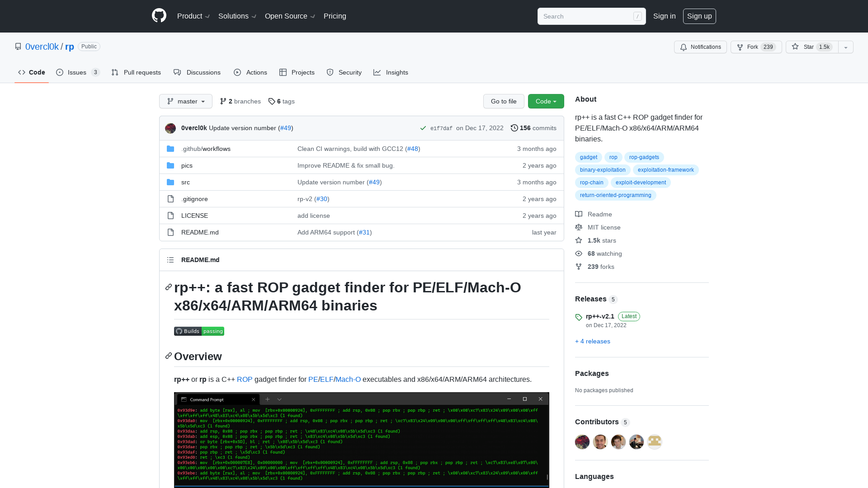The height and width of the screenshot is (488, 868).
Task: Open the LICENSE file
Action: [x=194, y=216]
